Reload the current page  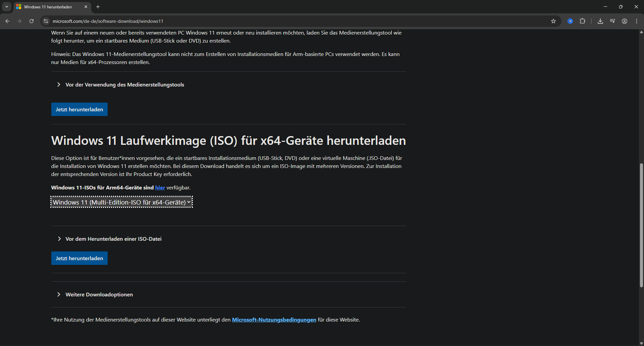pyautogui.click(x=31, y=21)
